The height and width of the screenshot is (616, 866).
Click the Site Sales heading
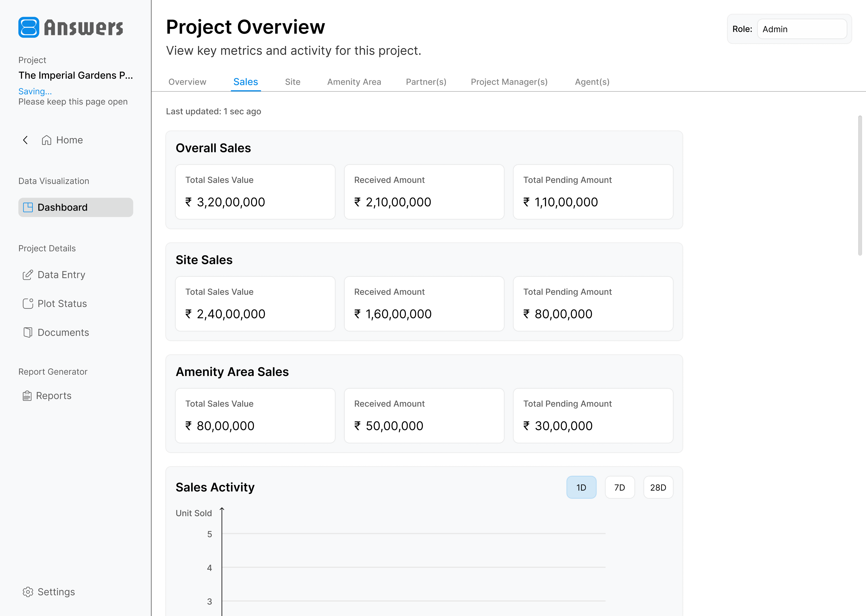coord(204,260)
